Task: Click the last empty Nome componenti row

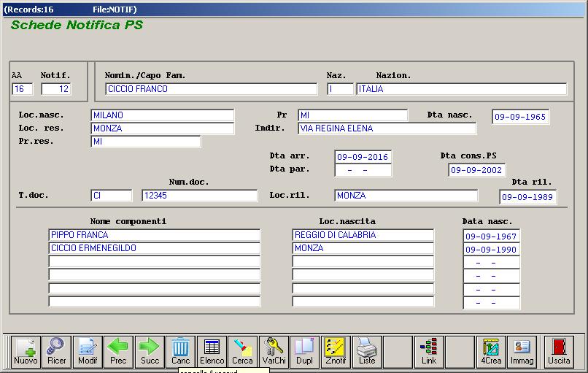Action: [155, 301]
